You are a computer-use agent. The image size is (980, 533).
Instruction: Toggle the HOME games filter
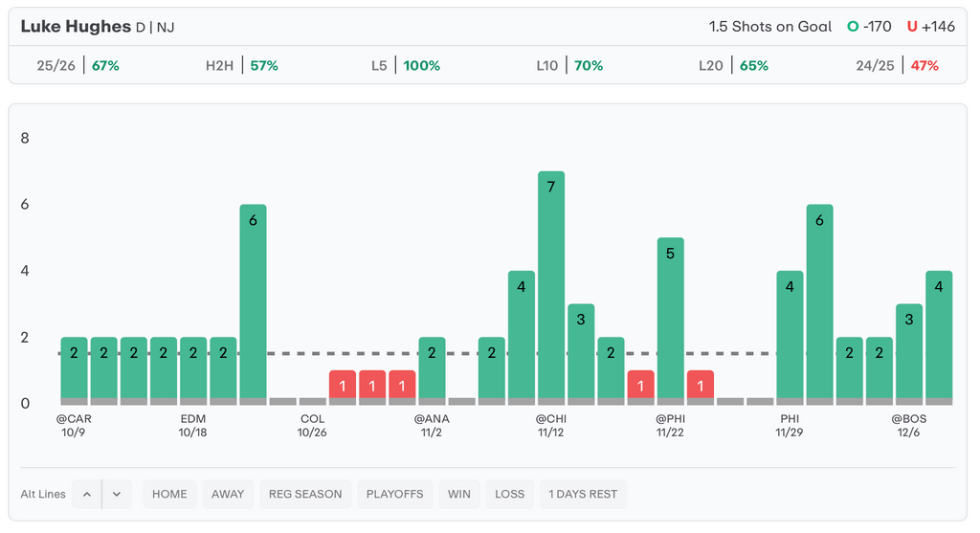tap(169, 494)
